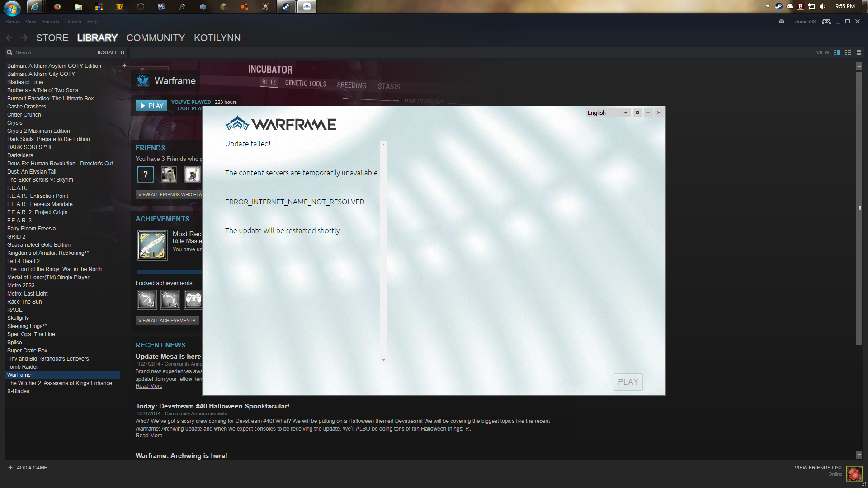Open Windows Explorer folder on taskbar

click(x=78, y=6)
